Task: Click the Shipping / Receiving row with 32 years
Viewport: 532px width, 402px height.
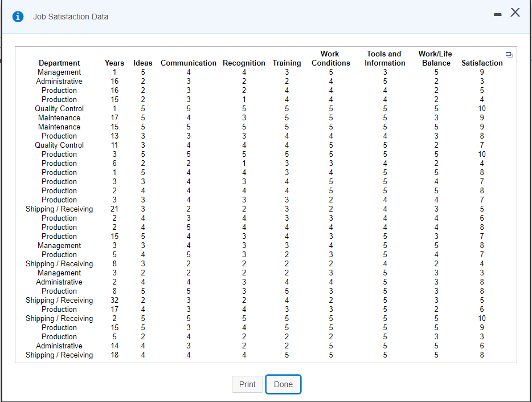Action: click(x=59, y=300)
